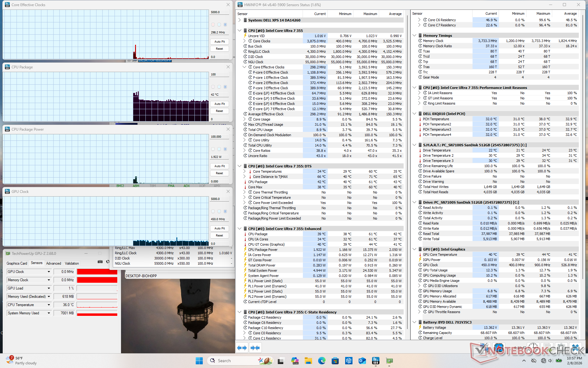Open the Microsoft Store taskbar icon
The image size is (588, 368).
click(x=335, y=361)
